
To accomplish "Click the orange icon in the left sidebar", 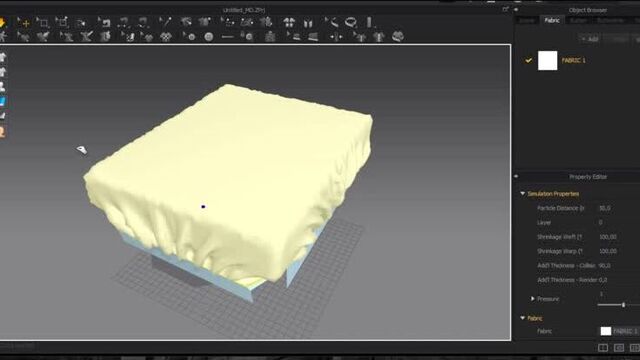I will click(2, 131).
